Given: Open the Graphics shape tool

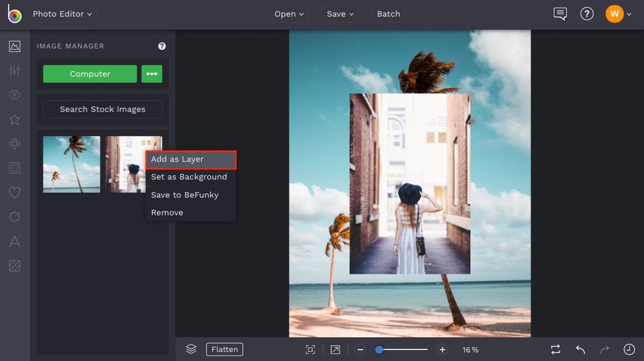Looking at the screenshot, I should click(x=14, y=217).
